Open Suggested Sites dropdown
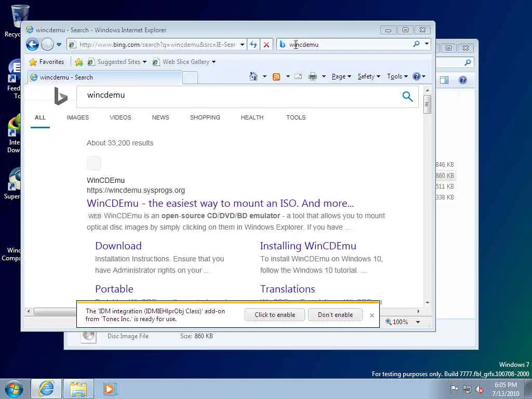Image resolution: width=532 pixels, height=399 pixels. tap(117, 62)
